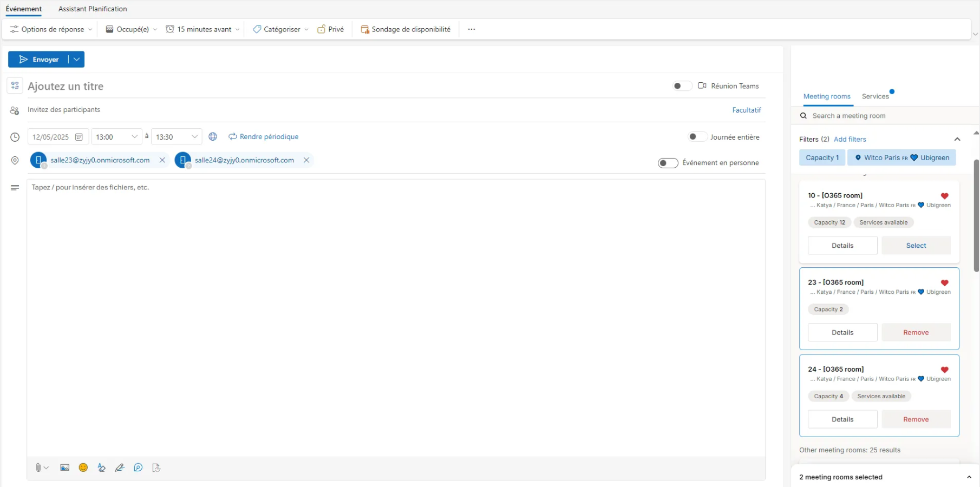980x487 pixels.
Task: Click the Ajoutez un titre field
Action: 347,86
